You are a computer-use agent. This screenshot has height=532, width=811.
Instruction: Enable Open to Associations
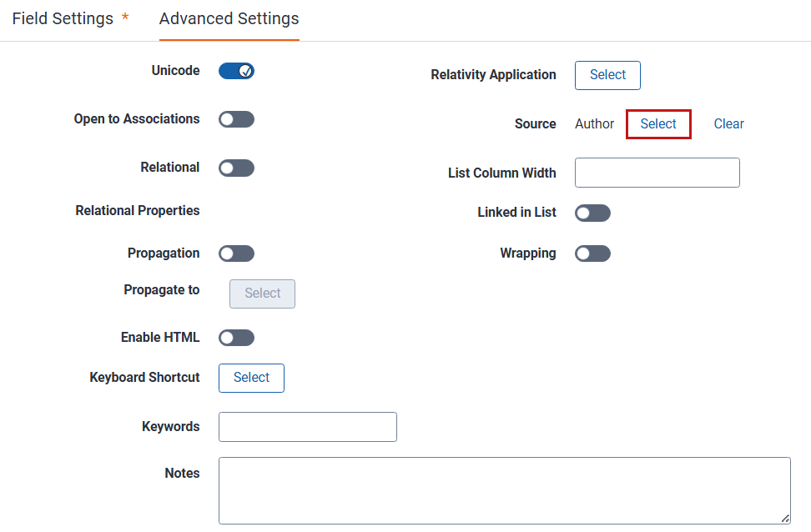[x=236, y=119]
